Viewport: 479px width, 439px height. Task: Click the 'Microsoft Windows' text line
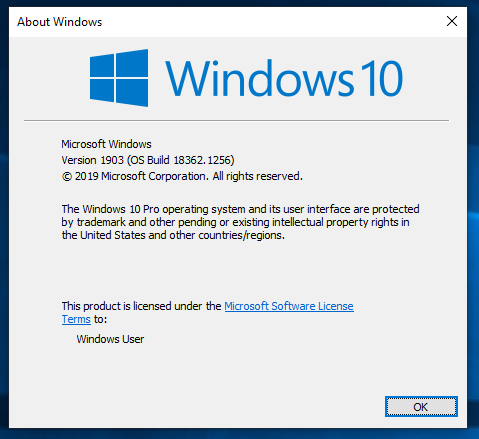coord(106,144)
